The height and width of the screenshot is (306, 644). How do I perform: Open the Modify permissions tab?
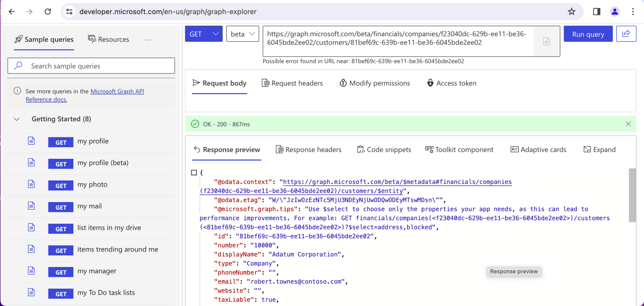(375, 83)
